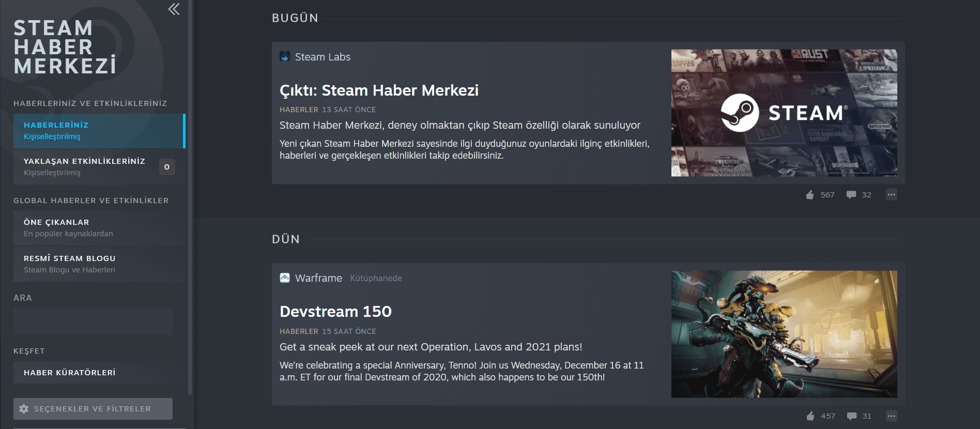
Task: Open three-dot menu for Devstream 150 post
Action: pyautogui.click(x=891, y=416)
